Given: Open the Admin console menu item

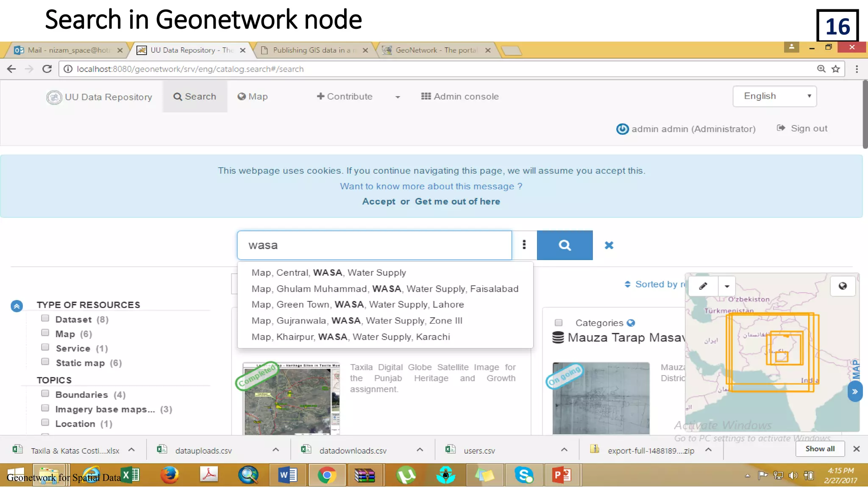Looking at the screenshot, I should [x=460, y=97].
